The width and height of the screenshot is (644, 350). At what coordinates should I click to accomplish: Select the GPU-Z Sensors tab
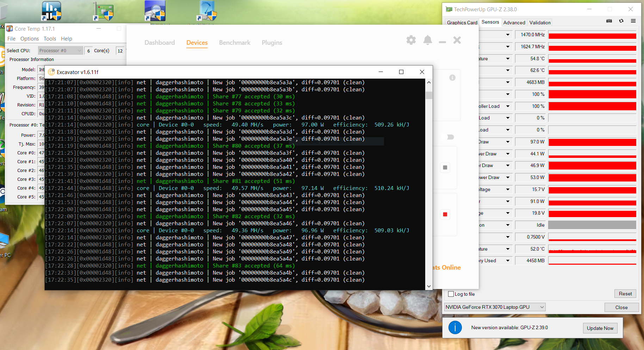[490, 22]
